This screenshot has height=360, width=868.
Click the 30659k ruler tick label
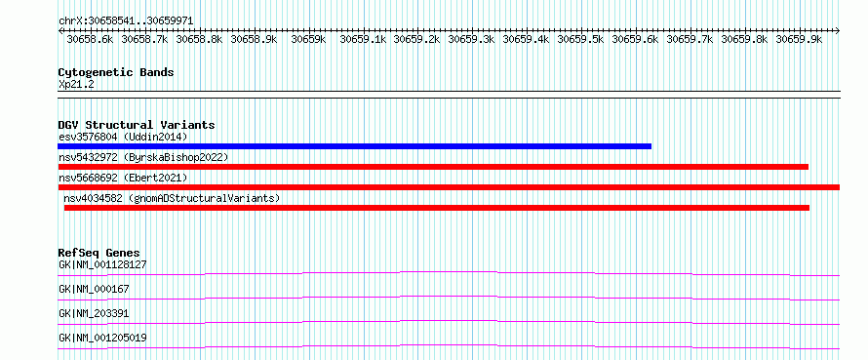[308, 39]
